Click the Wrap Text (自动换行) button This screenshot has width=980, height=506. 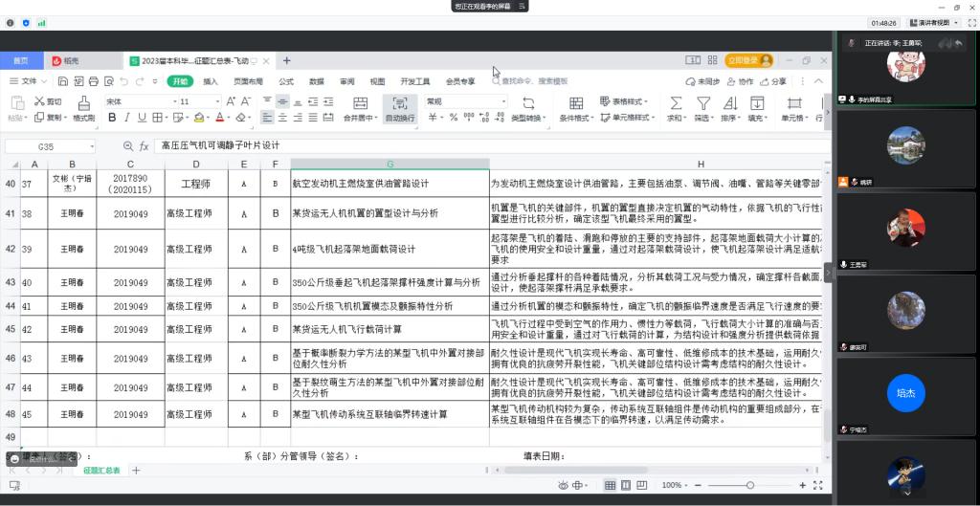(399, 103)
